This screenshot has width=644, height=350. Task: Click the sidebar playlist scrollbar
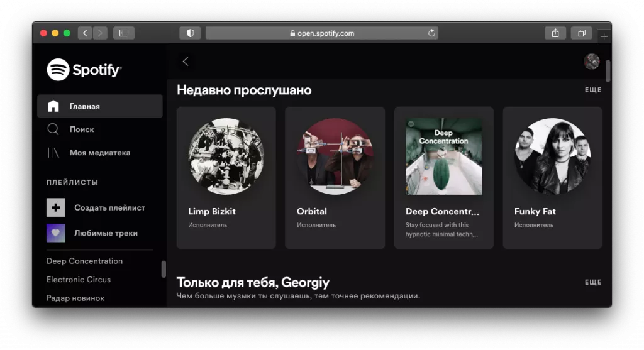(164, 270)
